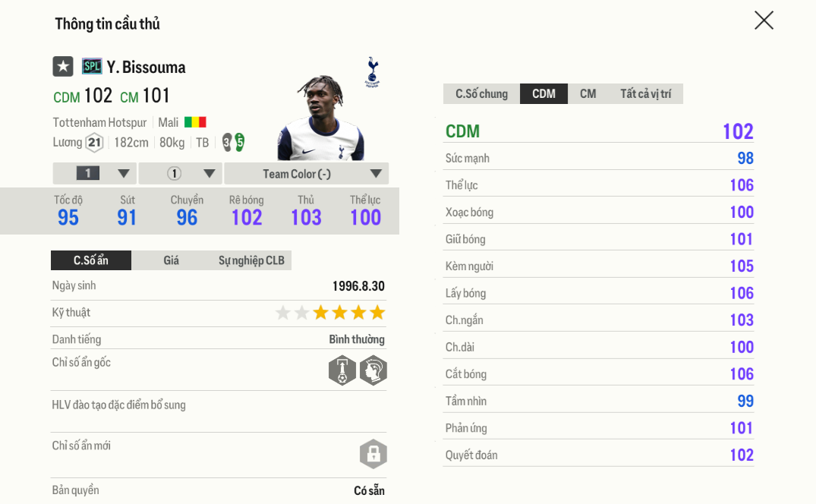The width and height of the screenshot is (816, 504).
Task: Expand the Team Color dropdown
Action: click(307, 174)
